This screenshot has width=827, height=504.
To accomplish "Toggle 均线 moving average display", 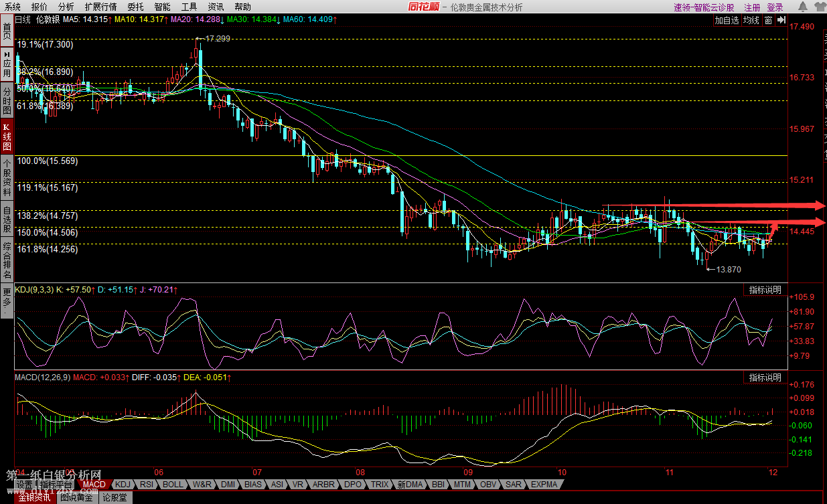I will pos(751,20).
